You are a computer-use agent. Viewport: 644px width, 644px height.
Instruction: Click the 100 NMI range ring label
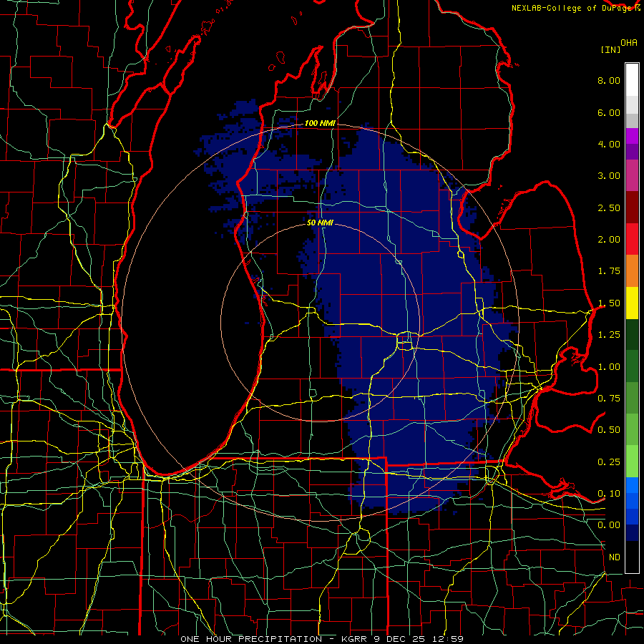(320, 123)
